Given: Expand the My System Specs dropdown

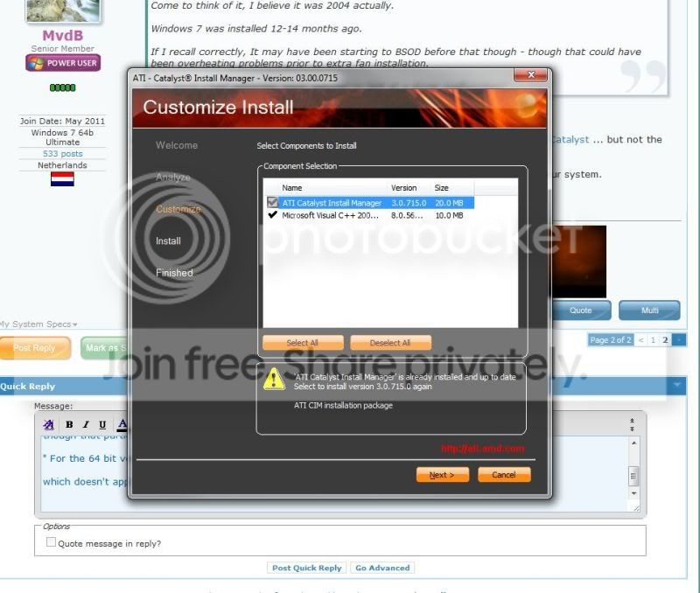Looking at the screenshot, I should pos(75,324).
